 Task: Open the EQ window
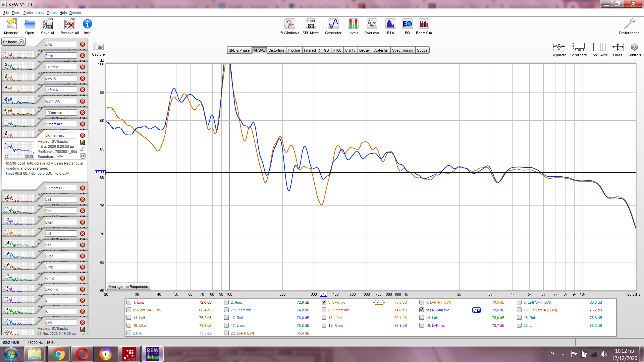point(407,26)
